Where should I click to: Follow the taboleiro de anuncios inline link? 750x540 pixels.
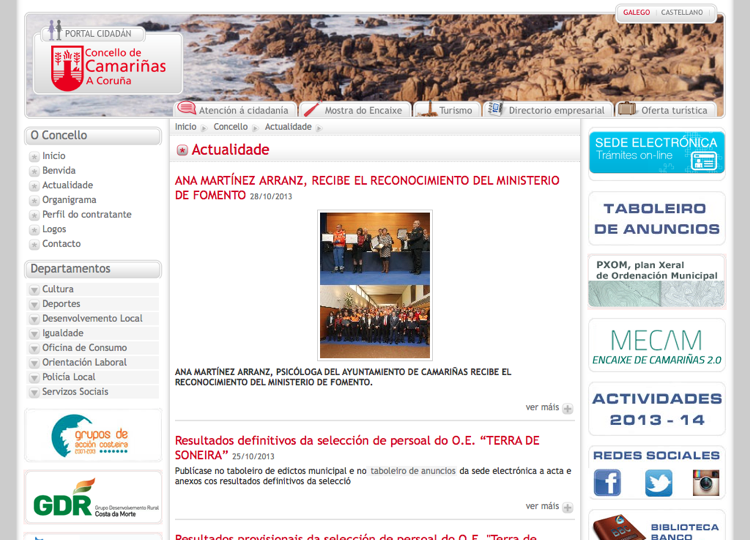[413, 471]
